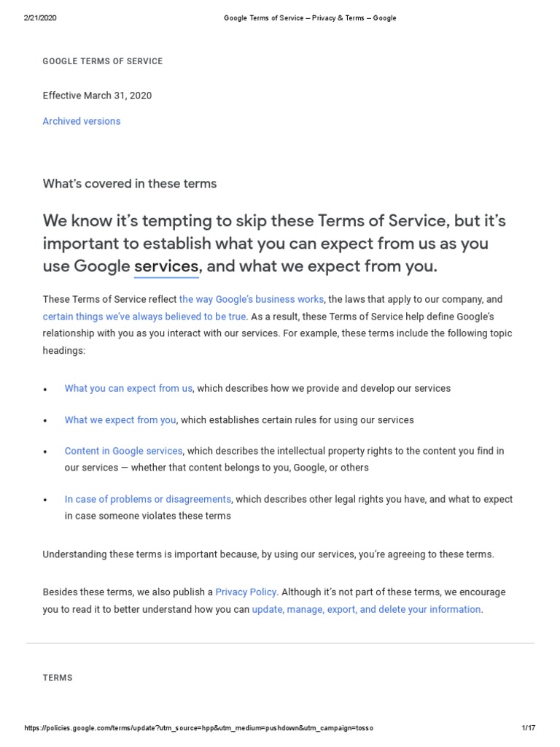Screen dimensions: 560x747
Task: Open the Privacy Policy link
Action: tap(246, 592)
